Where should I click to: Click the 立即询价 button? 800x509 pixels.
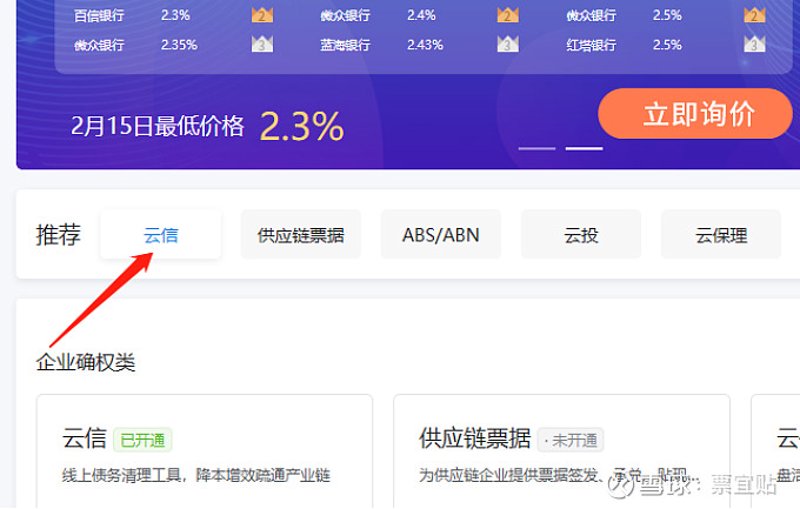(695, 113)
